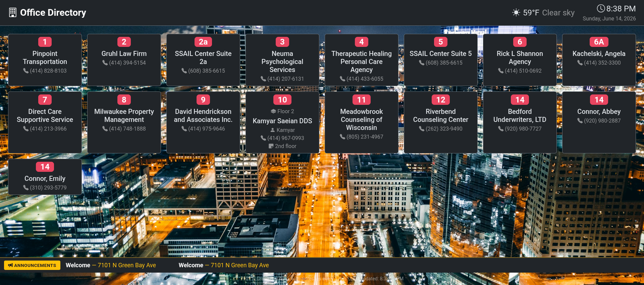Call Milwaukee Property Management number
Viewport: 644px width, 285px height.
124,129
